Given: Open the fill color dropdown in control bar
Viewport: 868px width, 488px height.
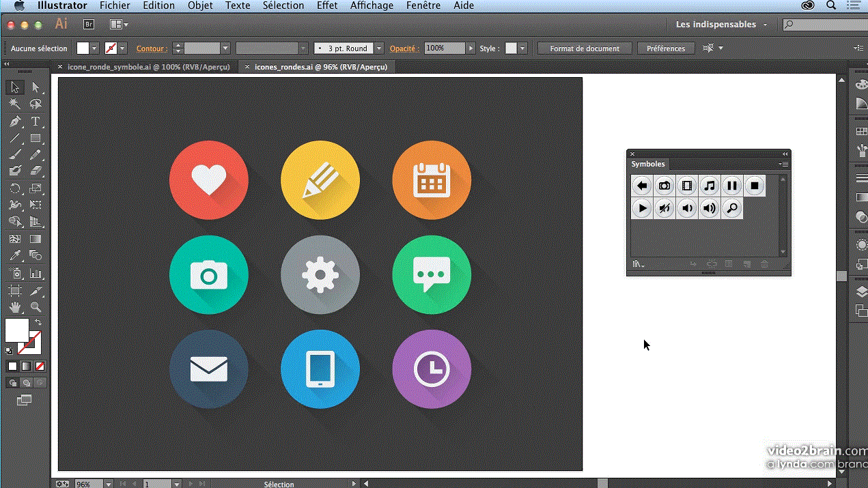Looking at the screenshot, I should click(95, 48).
